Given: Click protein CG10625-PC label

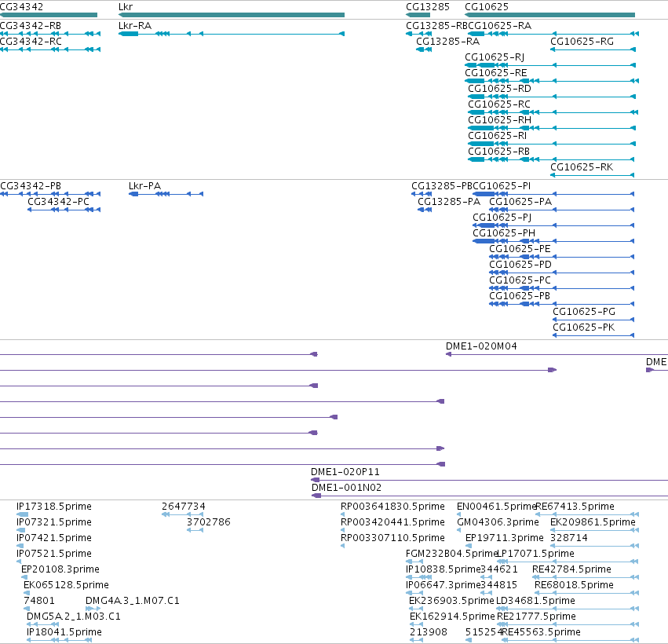Looking at the screenshot, I should 520,280.
